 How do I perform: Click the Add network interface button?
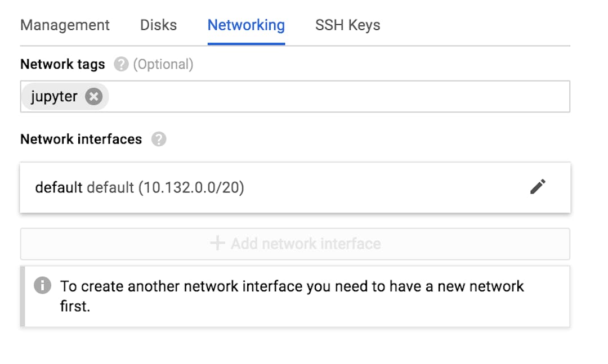point(295,244)
